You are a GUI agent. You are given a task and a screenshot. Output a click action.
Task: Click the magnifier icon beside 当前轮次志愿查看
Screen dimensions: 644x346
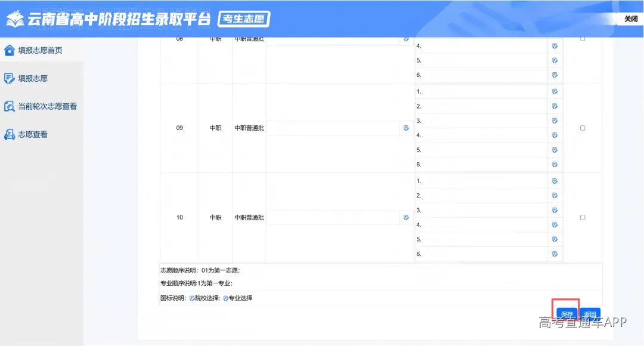click(9, 106)
